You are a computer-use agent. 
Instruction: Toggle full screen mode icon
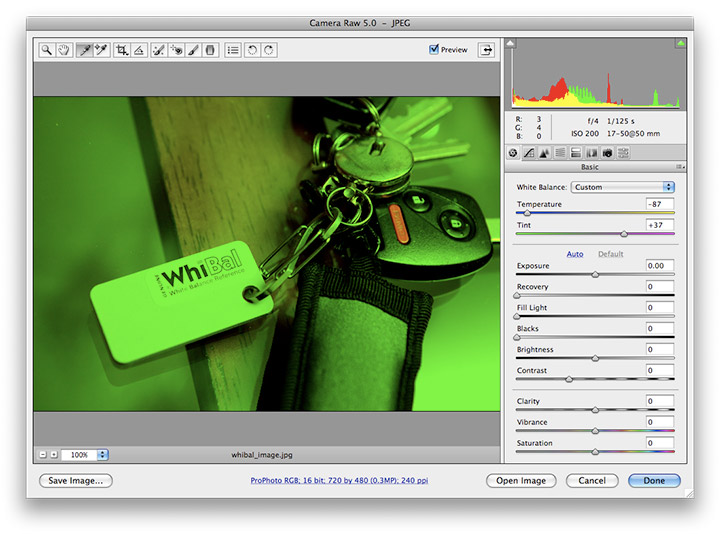(x=486, y=50)
